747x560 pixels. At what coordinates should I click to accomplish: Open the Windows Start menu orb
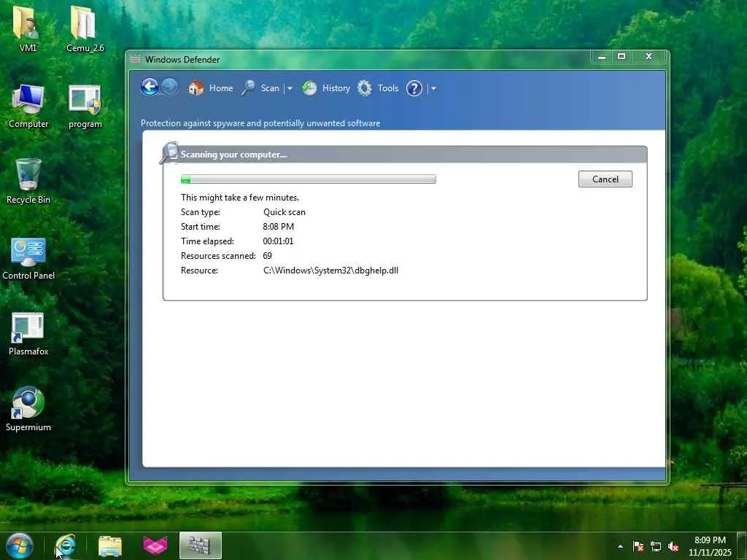20,545
